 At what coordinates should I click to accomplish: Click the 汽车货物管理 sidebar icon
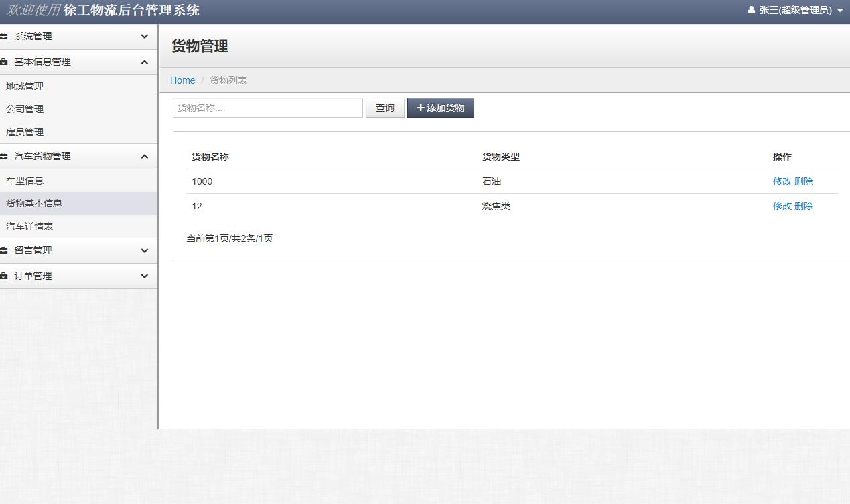point(7,156)
